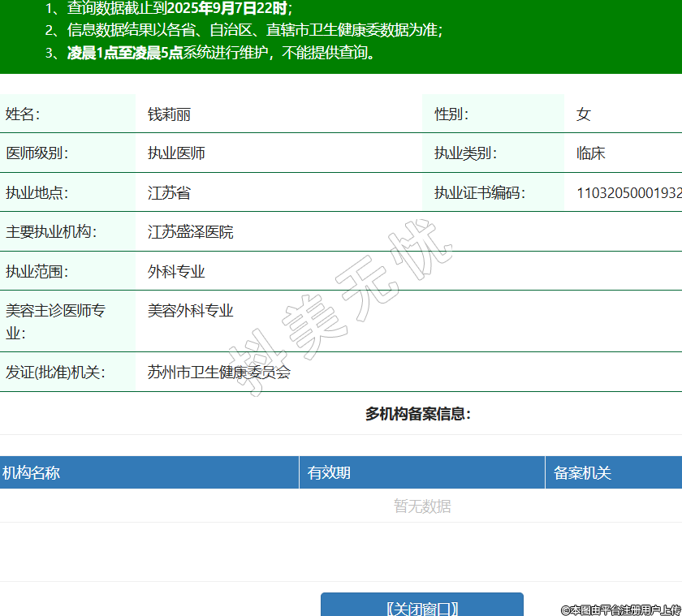682x616 pixels.
Task: Click the 外科专业 practice scope value
Action: point(176,272)
